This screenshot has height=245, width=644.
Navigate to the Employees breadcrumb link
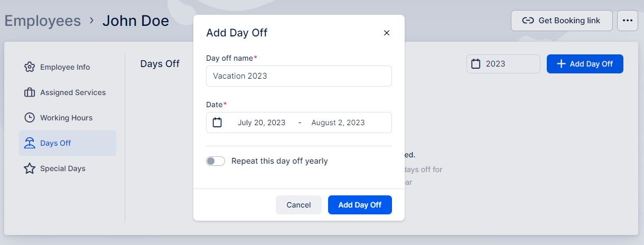(x=43, y=21)
